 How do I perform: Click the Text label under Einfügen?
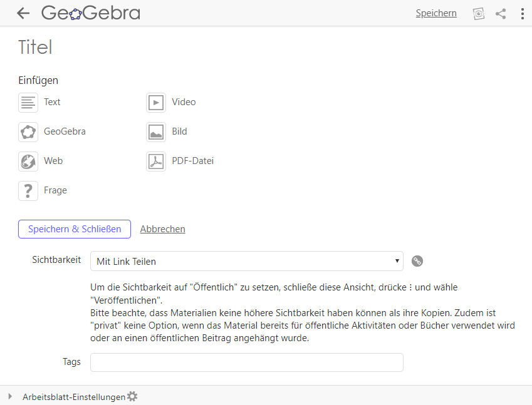pyautogui.click(x=52, y=102)
